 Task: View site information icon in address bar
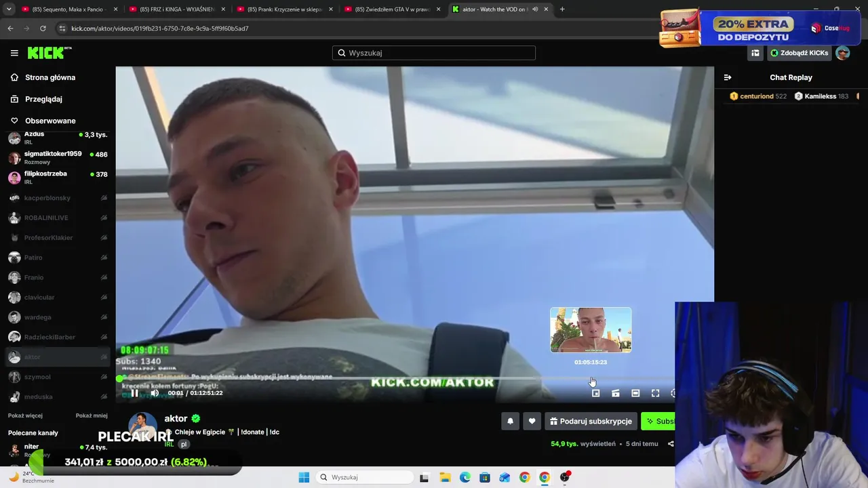point(62,28)
